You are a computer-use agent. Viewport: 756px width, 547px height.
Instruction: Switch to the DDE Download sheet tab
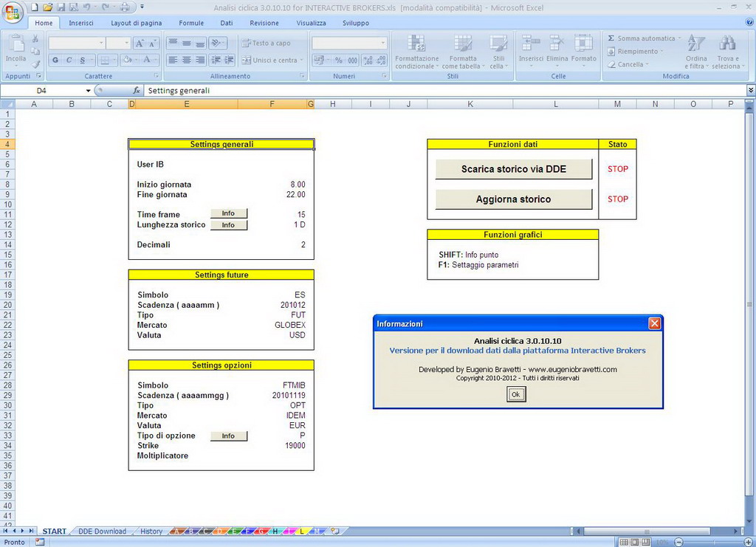tap(102, 531)
